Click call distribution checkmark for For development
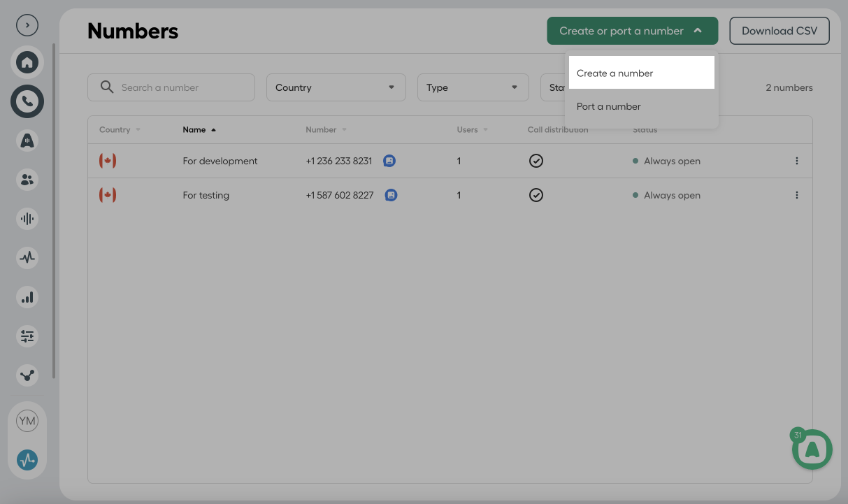848x504 pixels. click(x=536, y=161)
